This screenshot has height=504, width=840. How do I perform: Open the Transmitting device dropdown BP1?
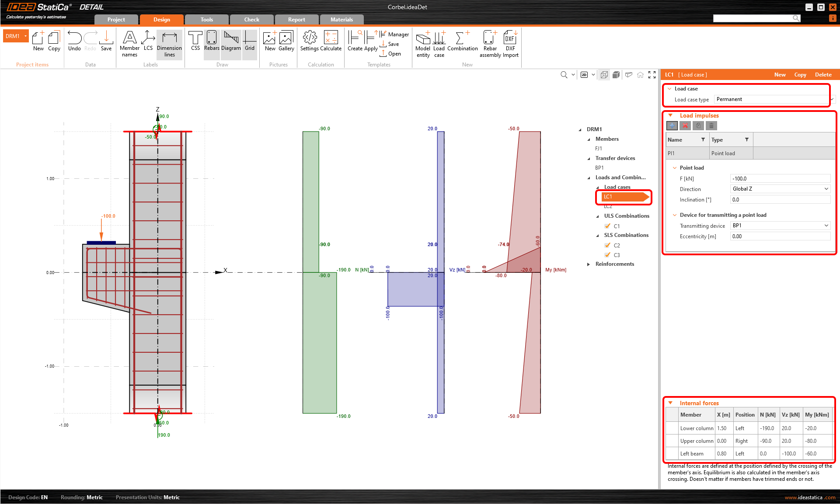780,226
